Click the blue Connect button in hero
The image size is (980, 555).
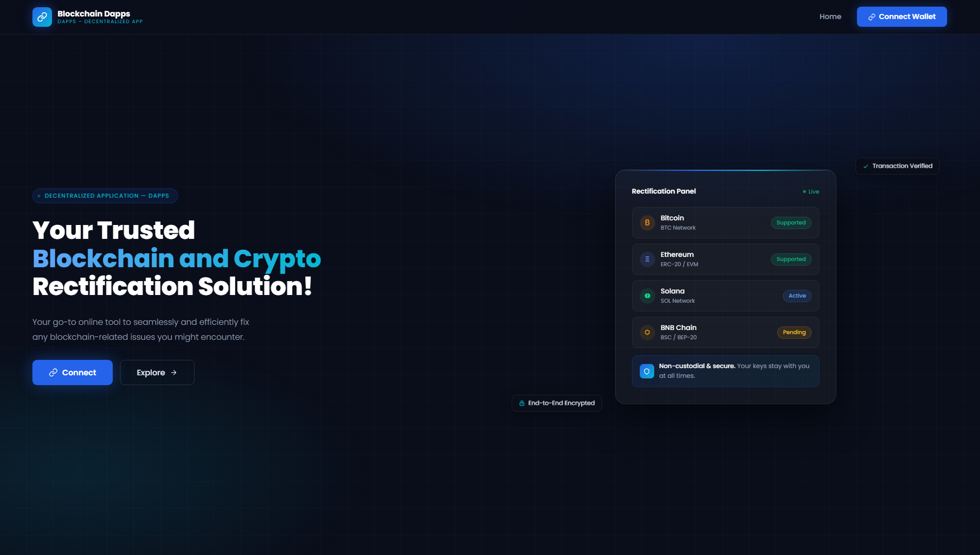pos(73,373)
